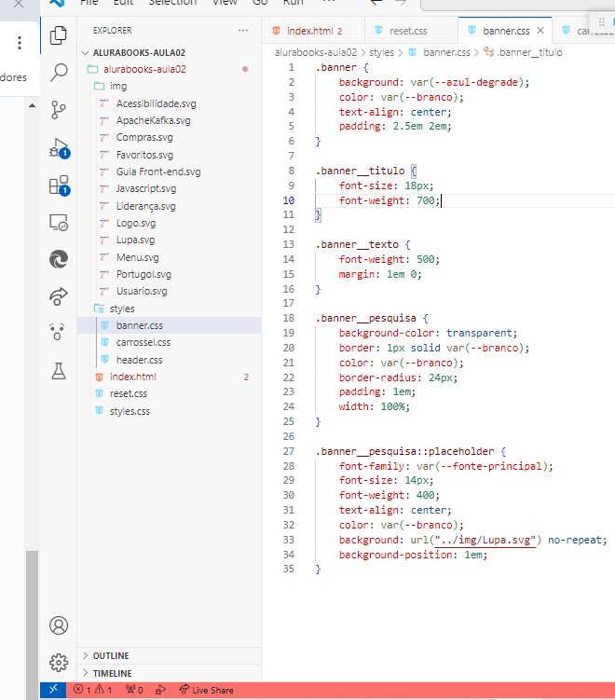This screenshot has height=700, width=615.
Task: Open the Source Control view
Action: tap(59, 110)
